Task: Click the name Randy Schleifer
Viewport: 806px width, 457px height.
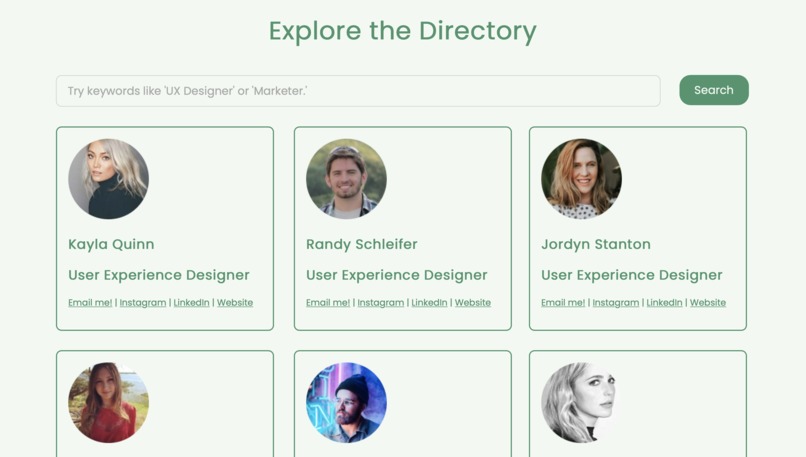Action: (x=362, y=244)
